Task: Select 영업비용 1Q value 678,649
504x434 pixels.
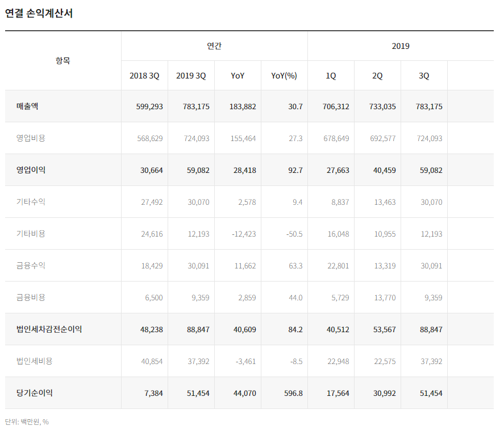Action: tap(336, 138)
